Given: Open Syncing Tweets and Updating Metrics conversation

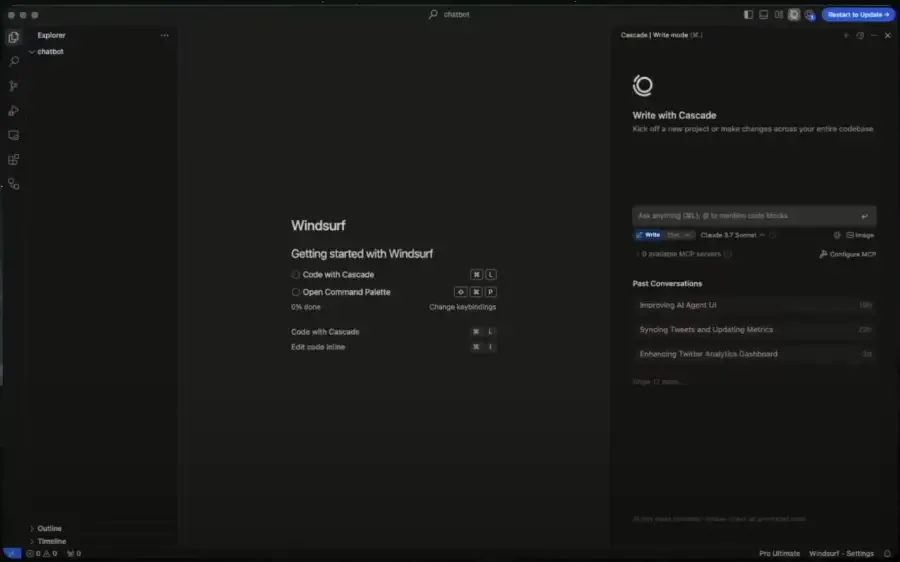Looking at the screenshot, I should tap(755, 330).
